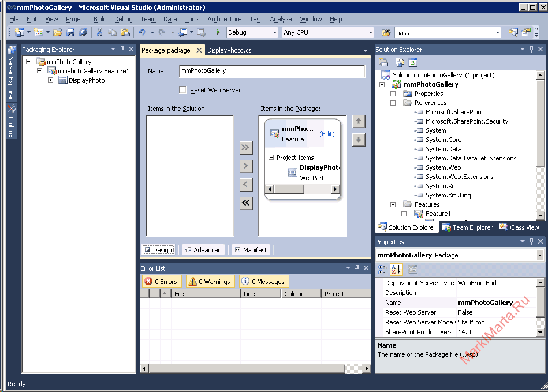Screen dimensions: 548x392
Task: Pin the Error List panel
Action: tap(357, 268)
